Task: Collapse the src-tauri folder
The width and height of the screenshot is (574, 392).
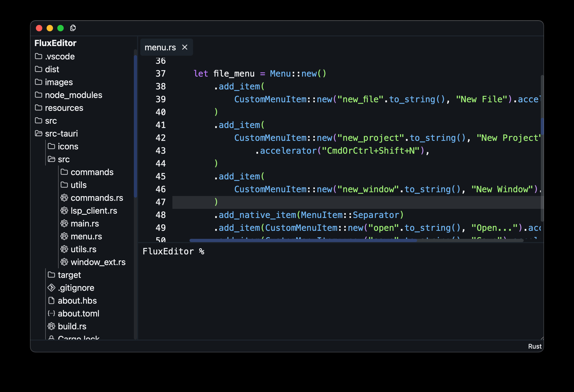Action: (x=61, y=134)
